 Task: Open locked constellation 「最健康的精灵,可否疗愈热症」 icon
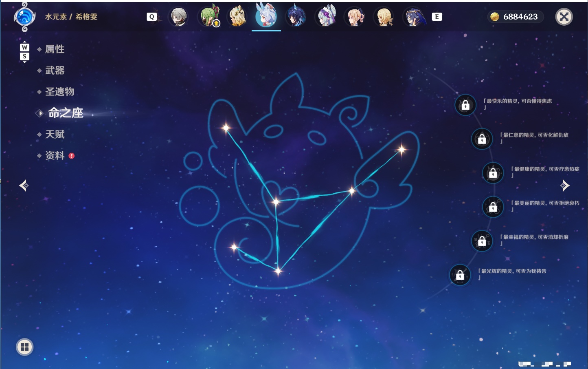[493, 173]
